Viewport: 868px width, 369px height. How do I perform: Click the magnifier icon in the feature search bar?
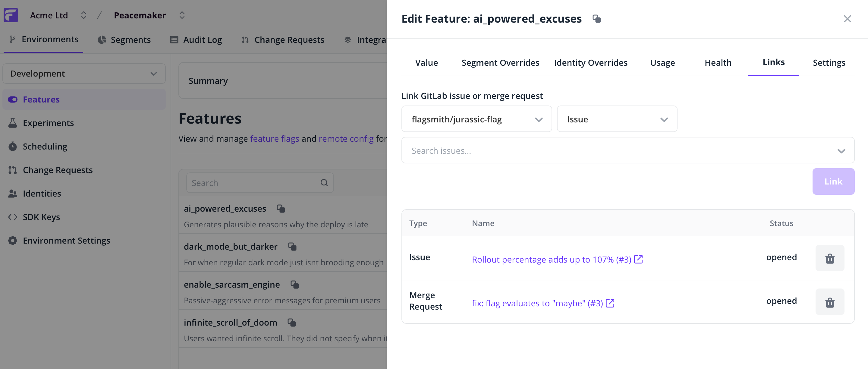324,183
